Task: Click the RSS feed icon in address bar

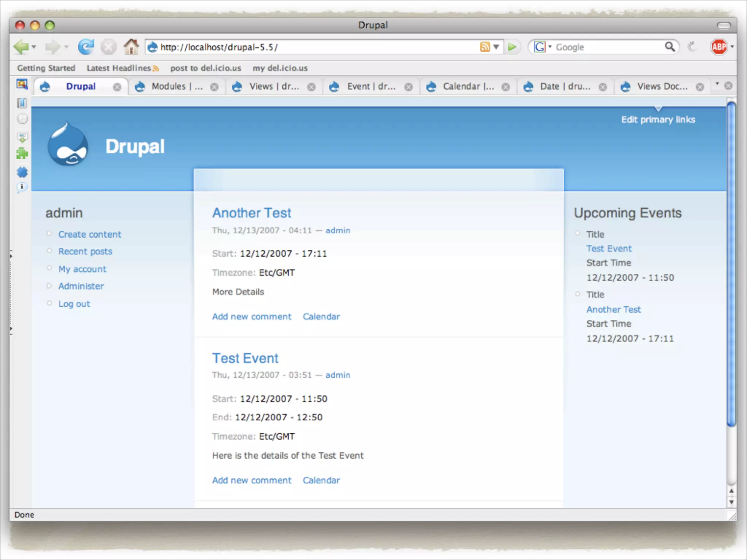Action: (485, 47)
